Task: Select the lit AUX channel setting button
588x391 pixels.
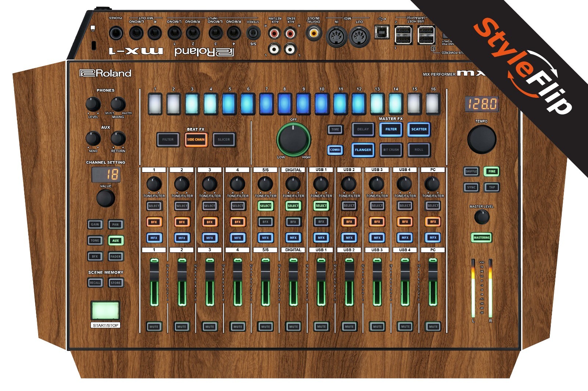Action: [x=115, y=241]
